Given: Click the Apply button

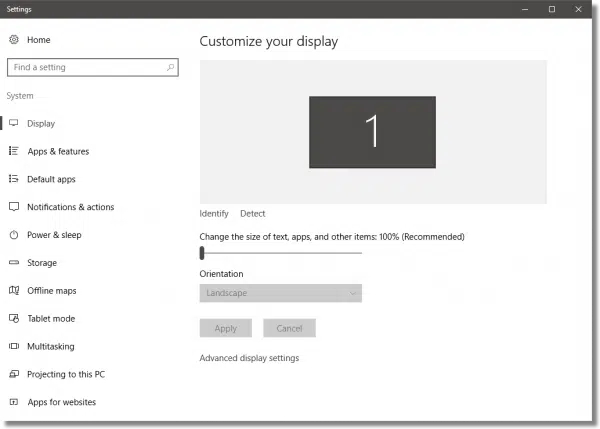Looking at the screenshot, I should click(x=226, y=328).
